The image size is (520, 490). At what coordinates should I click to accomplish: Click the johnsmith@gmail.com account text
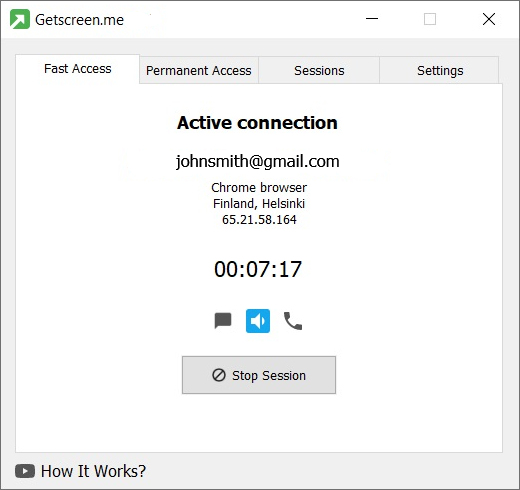(x=258, y=162)
